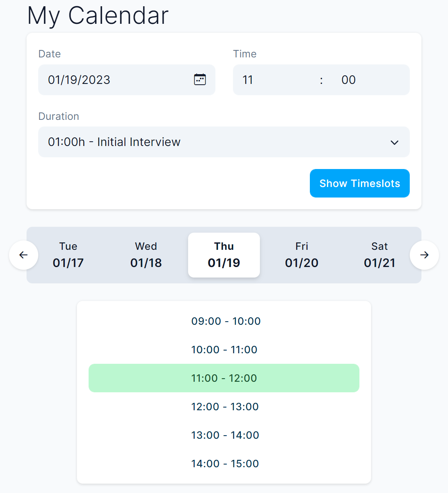Image resolution: width=448 pixels, height=493 pixels.
Task: Click the hour field showing 11
Action: tap(273, 80)
